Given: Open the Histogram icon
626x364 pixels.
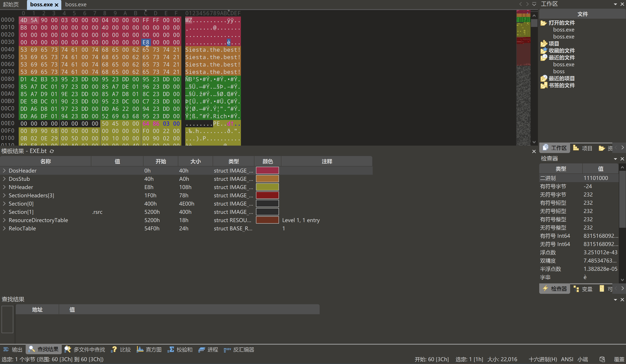Looking at the screenshot, I should [x=140, y=349].
